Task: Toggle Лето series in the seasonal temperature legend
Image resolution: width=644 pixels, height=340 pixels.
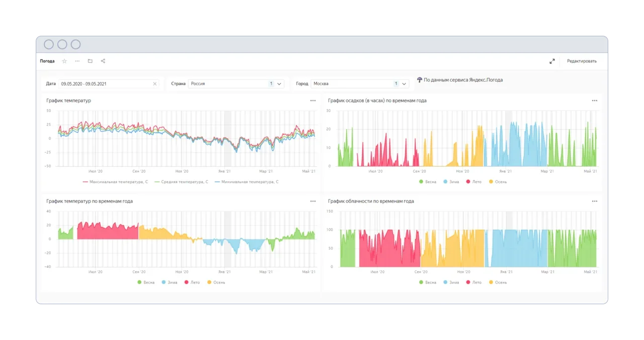Action: [x=192, y=283]
